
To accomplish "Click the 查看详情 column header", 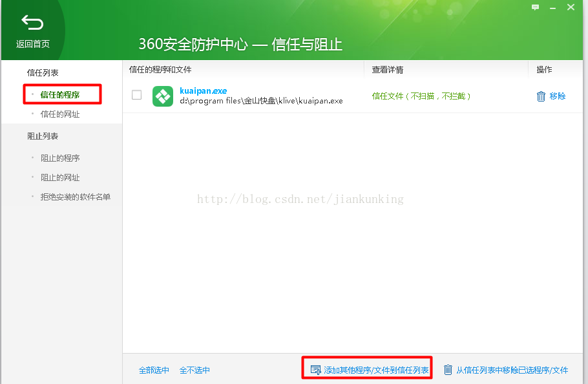I will pos(388,70).
